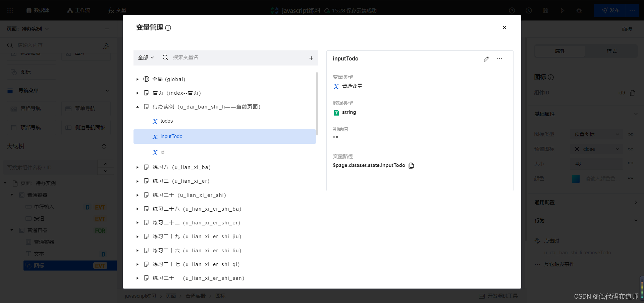Image resolution: width=644 pixels, height=303 pixels.
Task: Expand 练习二十 (u_lian_xi_er_shi) node
Action: click(x=138, y=195)
